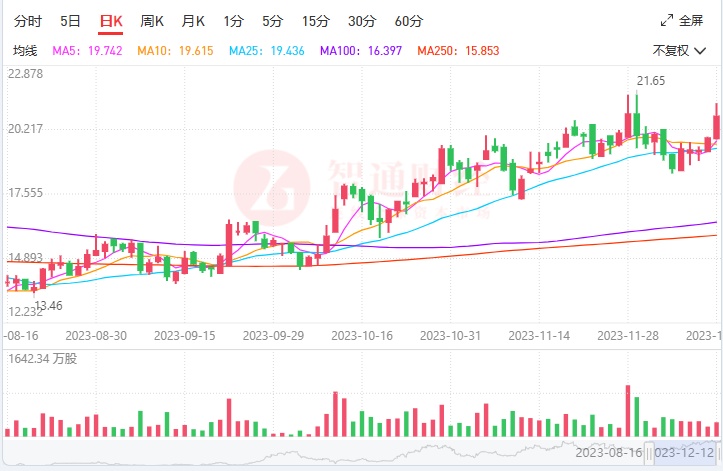Click the fullscreen expand arrows icon
723x471 pixels.
(x=667, y=20)
